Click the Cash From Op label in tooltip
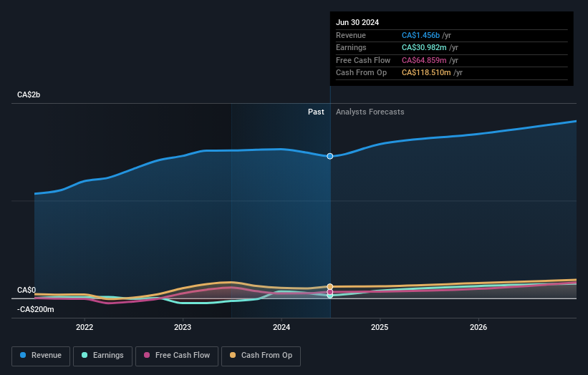The height and width of the screenshot is (375, 588). 361,73
